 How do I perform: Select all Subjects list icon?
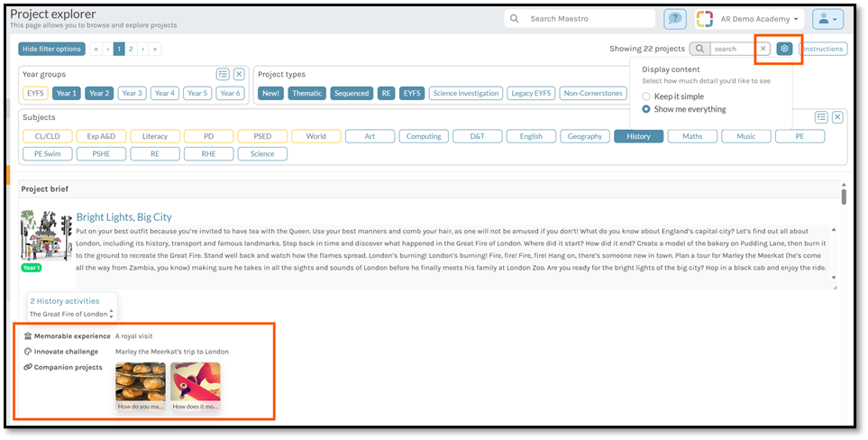(821, 117)
